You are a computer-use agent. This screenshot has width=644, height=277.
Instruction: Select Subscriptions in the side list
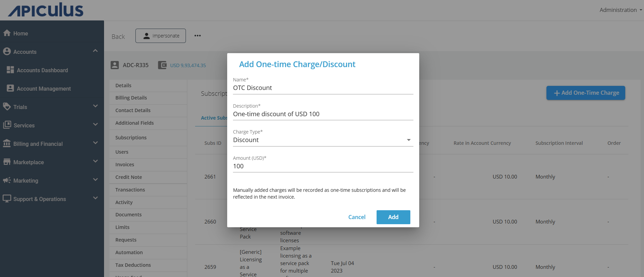point(148,138)
